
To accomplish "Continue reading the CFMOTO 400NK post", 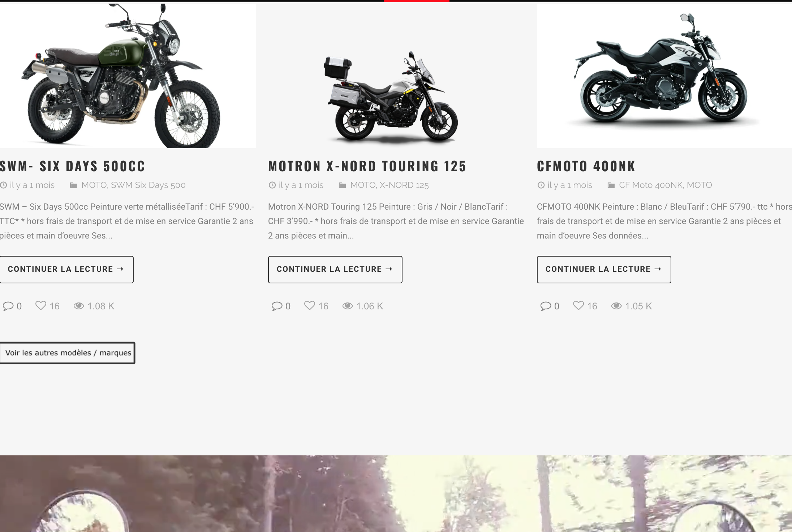I will (604, 270).
